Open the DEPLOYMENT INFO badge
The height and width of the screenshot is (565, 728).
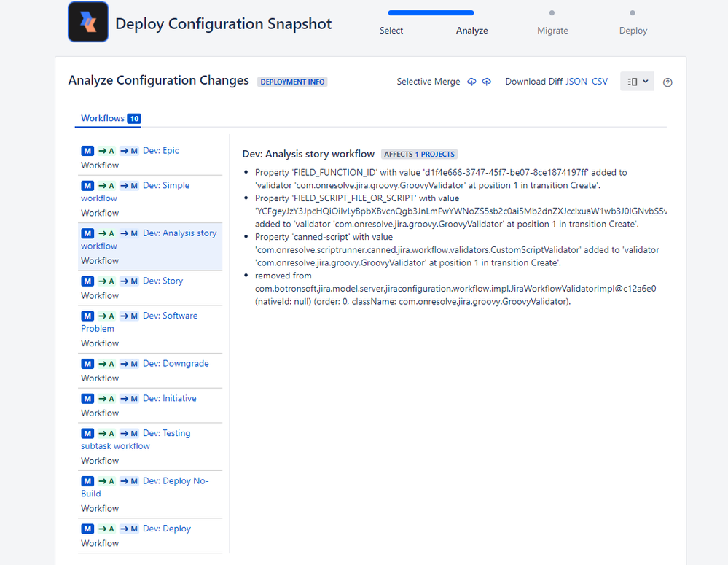292,82
